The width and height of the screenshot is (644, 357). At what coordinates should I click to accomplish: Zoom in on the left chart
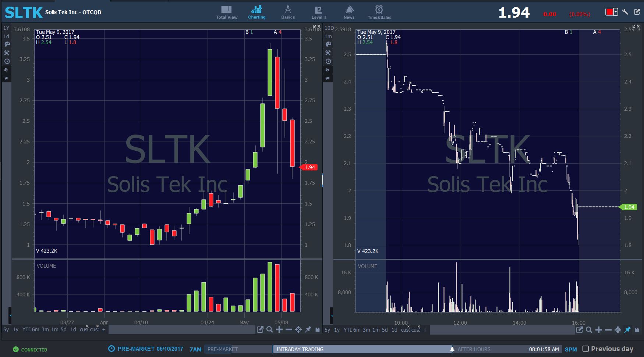click(x=279, y=329)
